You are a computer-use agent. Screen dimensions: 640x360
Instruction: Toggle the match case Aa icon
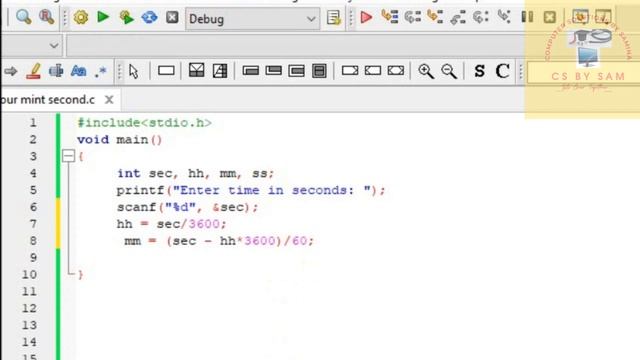[x=78, y=71]
